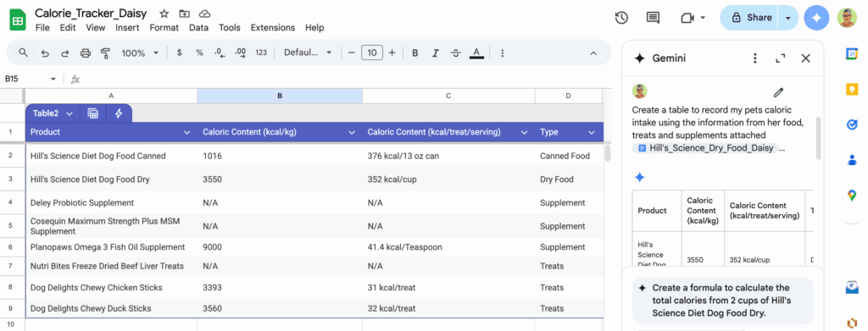The image size is (868, 331).
Task: Open the Extensions menu
Action: 273,28
